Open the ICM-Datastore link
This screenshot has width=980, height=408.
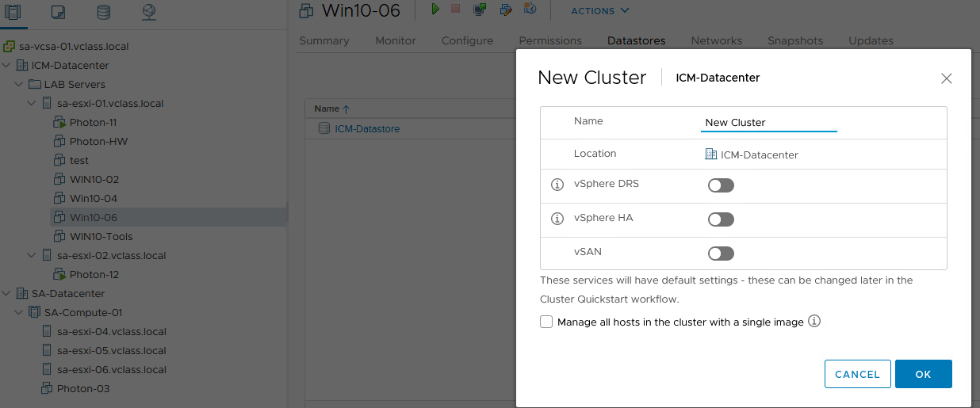(x=367, y=128)
